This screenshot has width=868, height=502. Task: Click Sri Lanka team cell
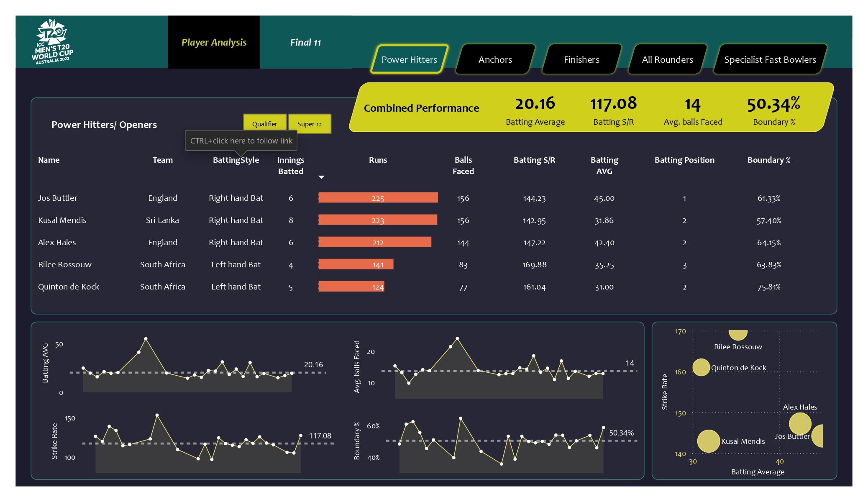pos(162,220)
